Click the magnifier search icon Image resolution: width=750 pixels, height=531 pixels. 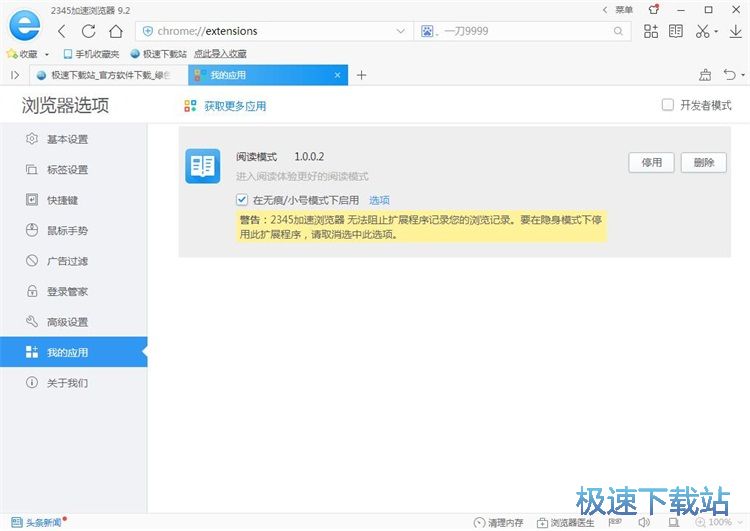click(x=618, y=32)
